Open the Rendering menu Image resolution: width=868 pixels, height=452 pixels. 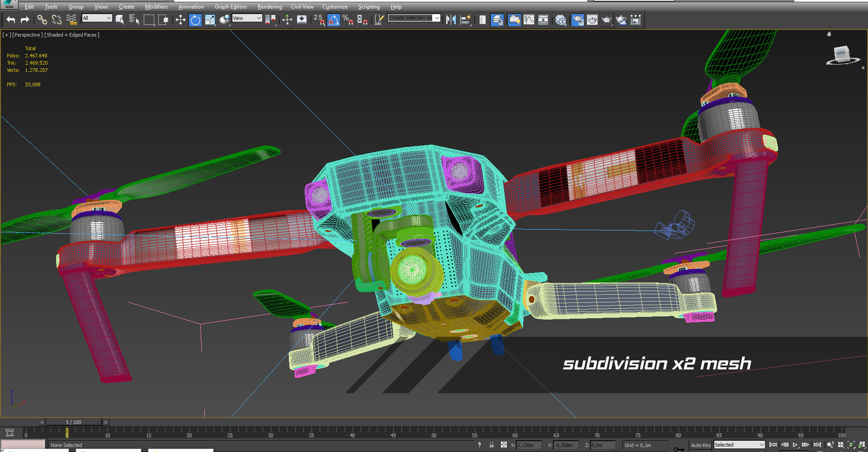coord(269,7)
